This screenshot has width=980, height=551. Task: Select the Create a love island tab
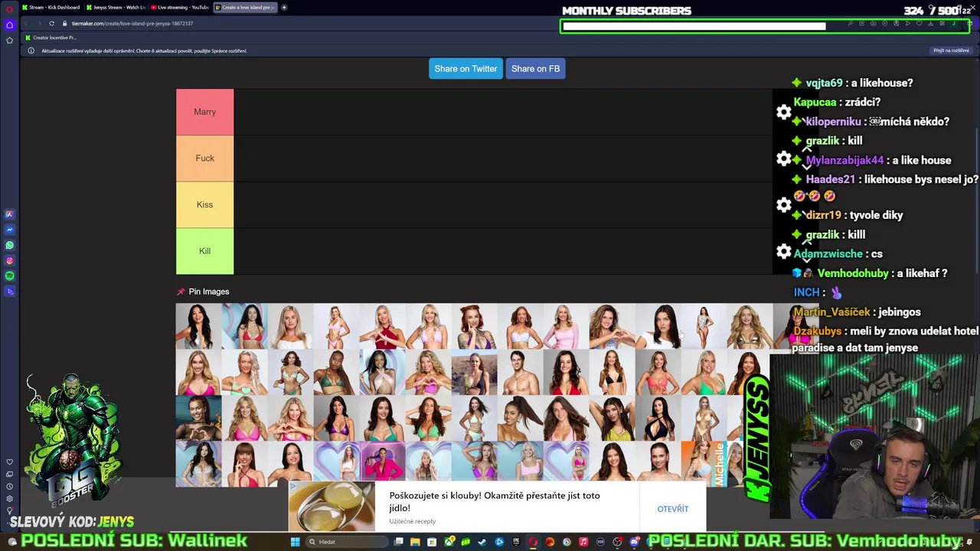click(x=245, y=8)
